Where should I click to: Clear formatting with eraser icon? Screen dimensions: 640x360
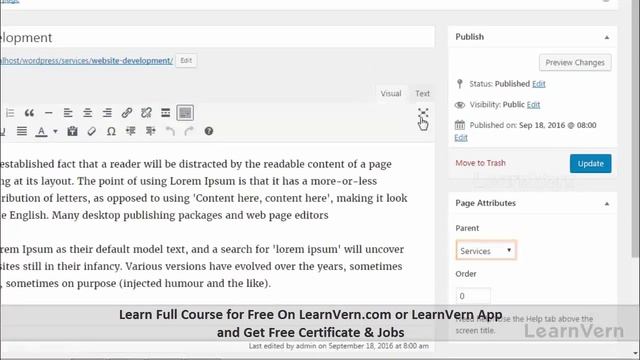coord(92,131)
